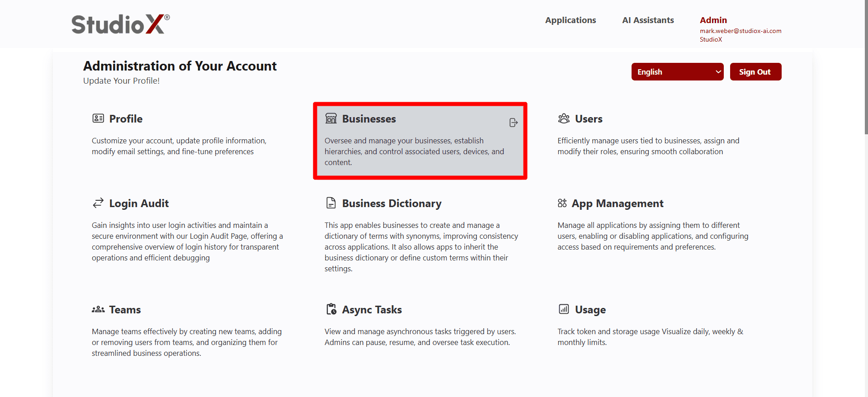868x397 pixels.
Task: Click the Sign Out button
Action: [755, 72]
